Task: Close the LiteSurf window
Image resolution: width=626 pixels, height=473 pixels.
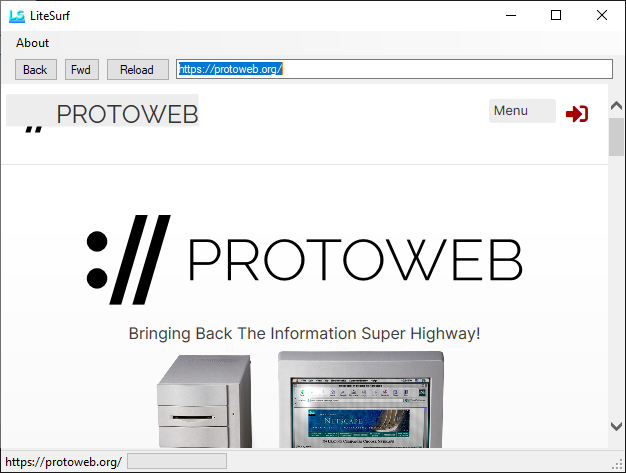Action: pos(602,16)
